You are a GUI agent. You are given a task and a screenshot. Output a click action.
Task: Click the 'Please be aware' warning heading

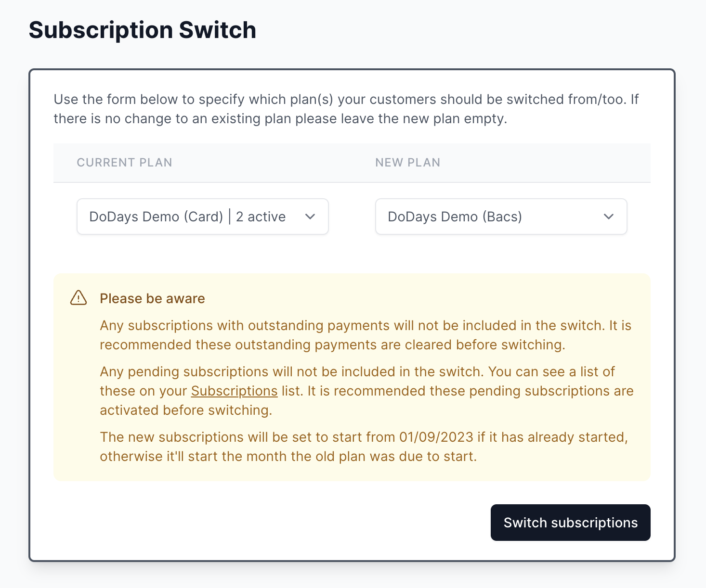point(152,298)
